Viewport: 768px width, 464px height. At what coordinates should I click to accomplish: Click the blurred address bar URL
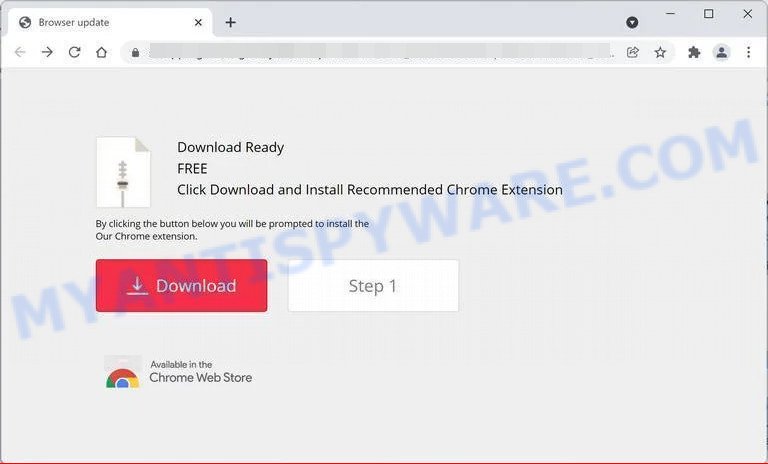pos(380,52)
